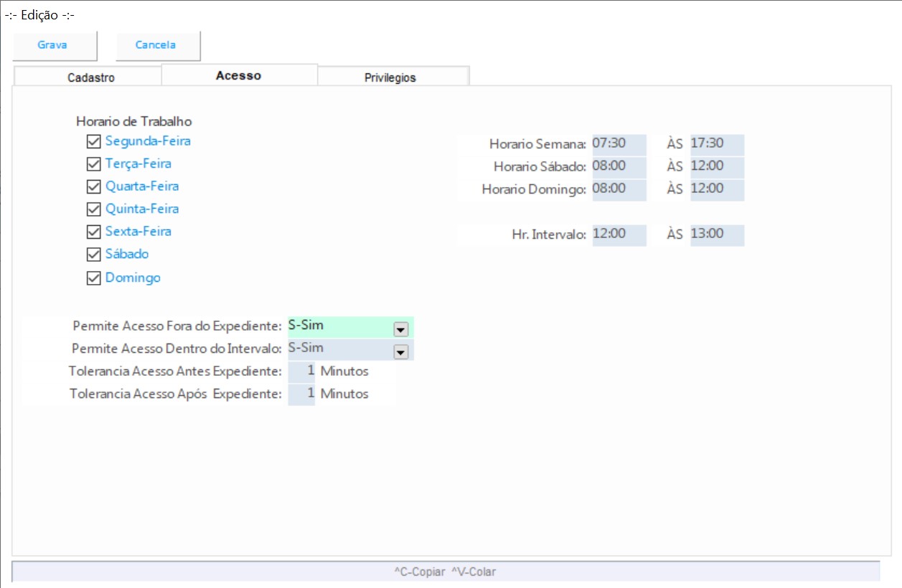Image resolution: width=902 pixels, height=588 pixels.
Task: Edit the Hr. Intervalo start time 12:00
Action: [619, 234]
